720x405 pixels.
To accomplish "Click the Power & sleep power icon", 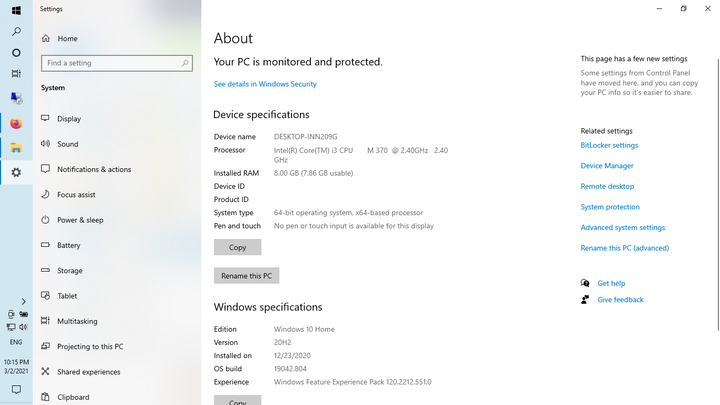I will [x=45, y=219].
